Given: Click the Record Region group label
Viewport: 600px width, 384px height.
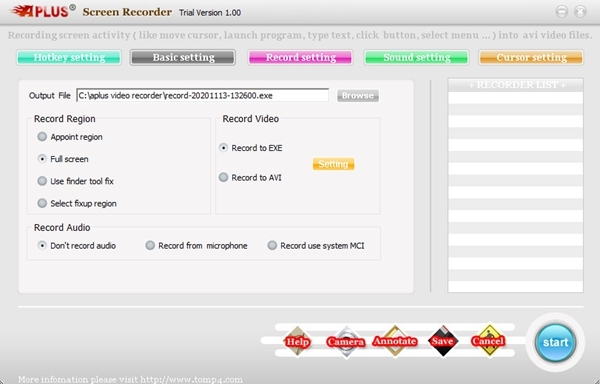Looking at the screenshot, I should pyautogui.click(x=65, y=119).
